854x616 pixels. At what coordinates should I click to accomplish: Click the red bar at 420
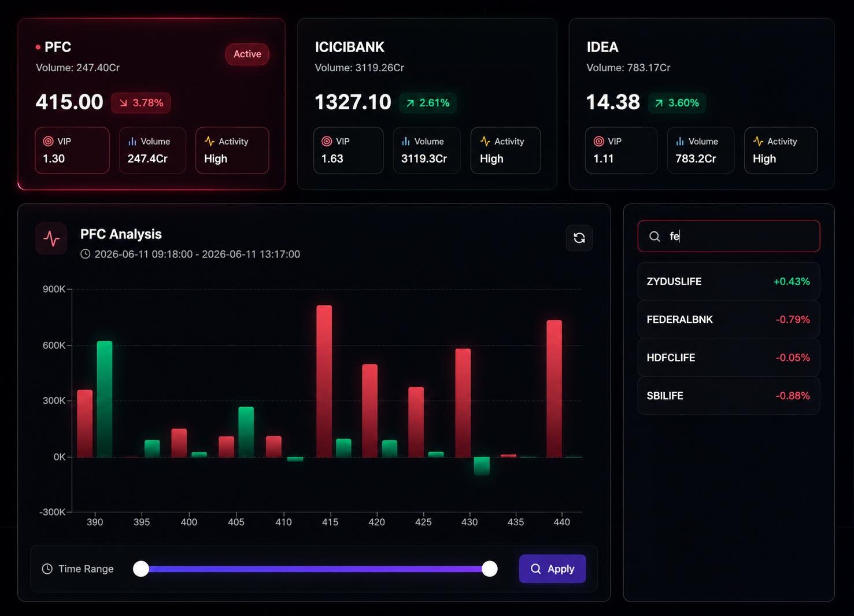click(x=370, y=411)
